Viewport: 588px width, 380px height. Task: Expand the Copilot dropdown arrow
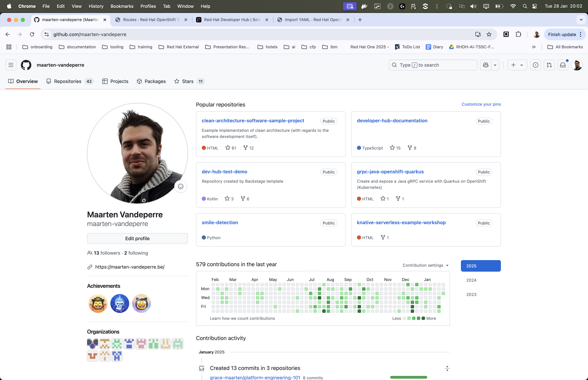click(495, 65)
